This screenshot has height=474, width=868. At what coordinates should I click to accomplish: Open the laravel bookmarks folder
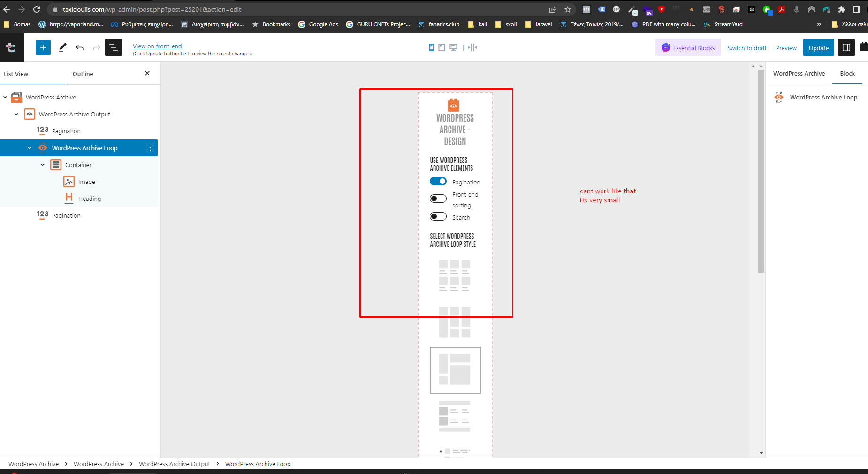[539, 24]
